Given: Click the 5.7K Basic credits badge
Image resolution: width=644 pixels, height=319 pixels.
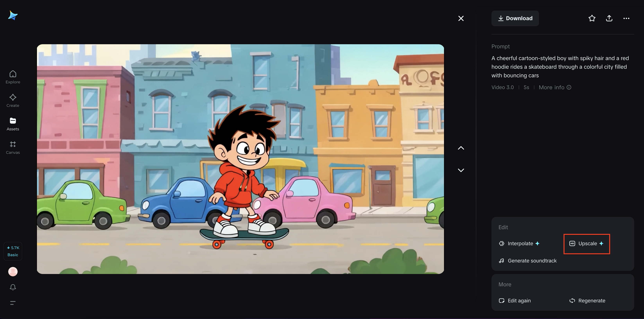Looking at the screenshot, I should 13,251.
